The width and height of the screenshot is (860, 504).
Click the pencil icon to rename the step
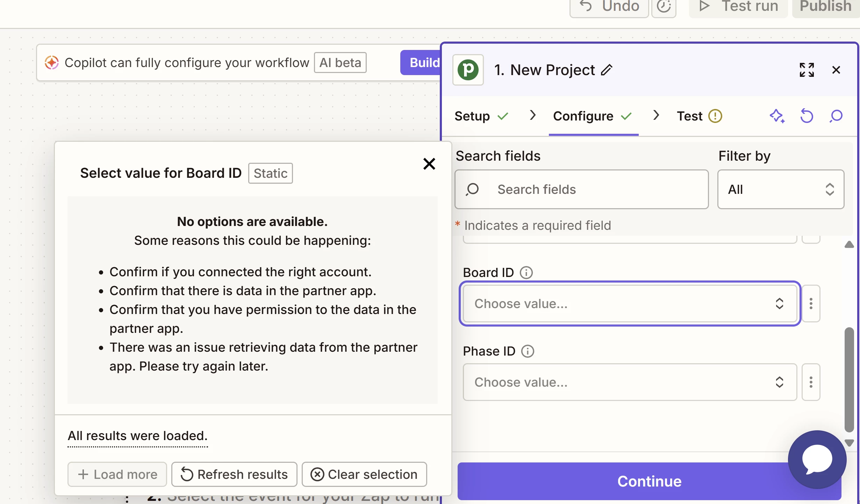pyautogui.click(x=607, y=70)
